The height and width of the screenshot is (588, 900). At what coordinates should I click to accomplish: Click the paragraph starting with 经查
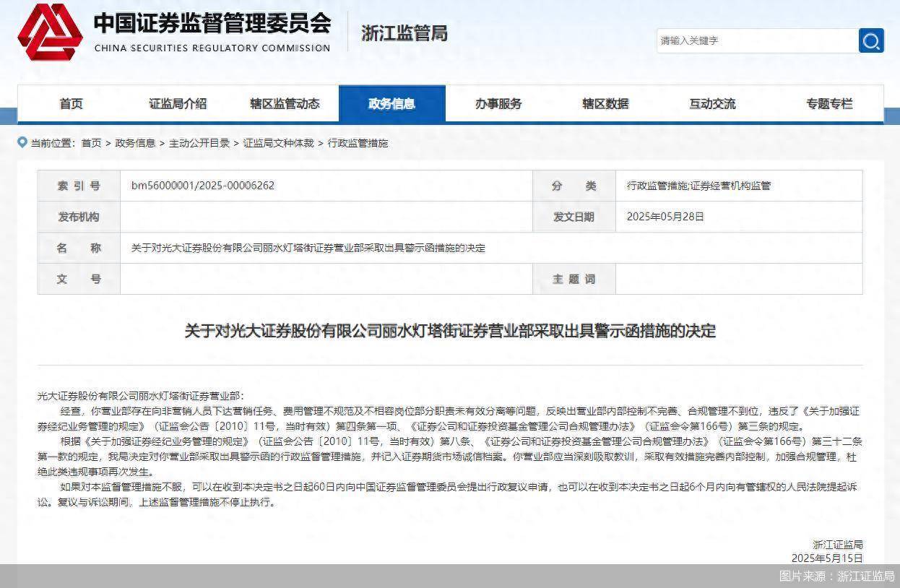tap(449, 418)
